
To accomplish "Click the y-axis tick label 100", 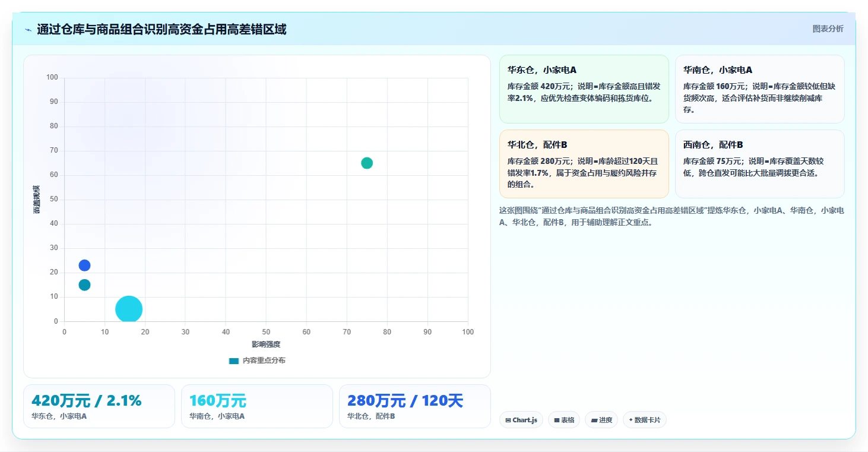I will pyautogui.click(x=52, y=77).
